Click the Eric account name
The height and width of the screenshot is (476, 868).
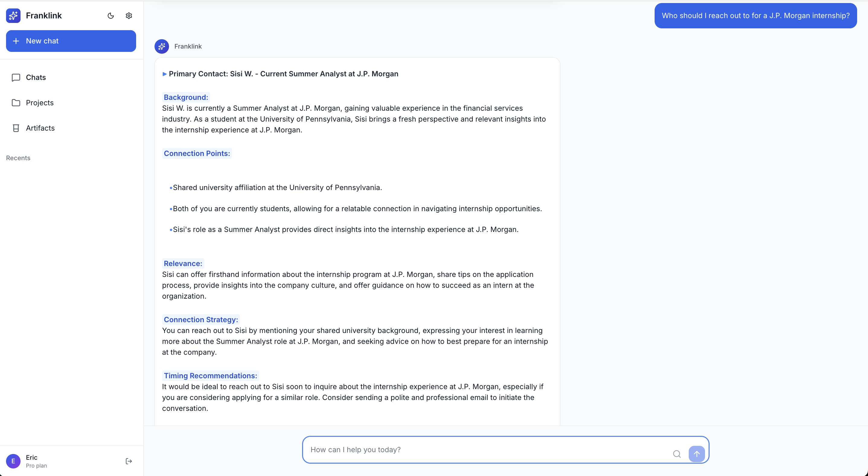click(32, 458)
